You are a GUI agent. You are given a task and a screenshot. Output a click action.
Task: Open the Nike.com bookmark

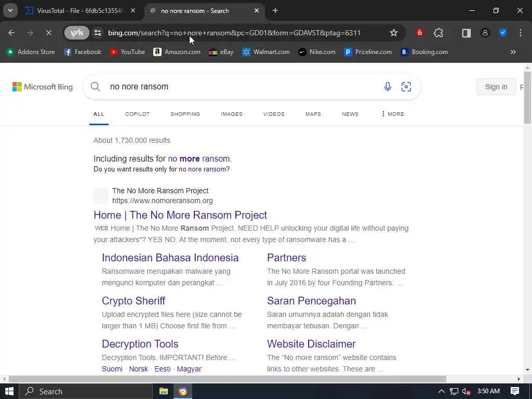pos(317,52)
